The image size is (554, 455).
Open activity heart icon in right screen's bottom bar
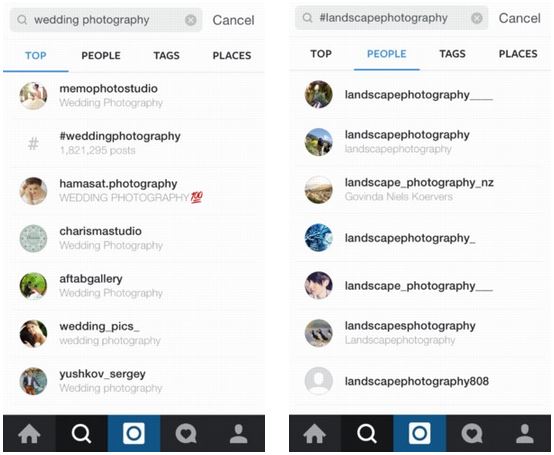(x=472, y=433)
